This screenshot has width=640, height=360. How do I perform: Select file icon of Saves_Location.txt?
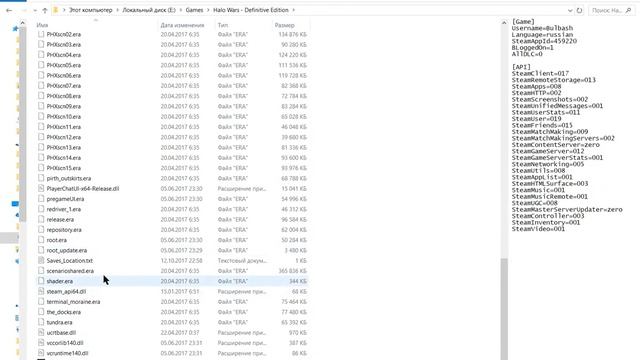(41, 260)
